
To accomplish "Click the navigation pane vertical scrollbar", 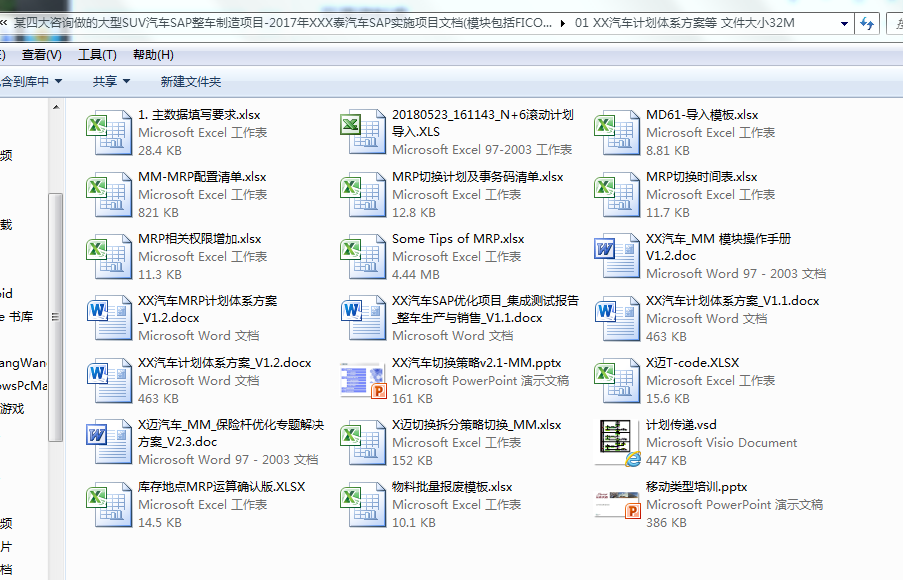I will (x=56, y=320).
